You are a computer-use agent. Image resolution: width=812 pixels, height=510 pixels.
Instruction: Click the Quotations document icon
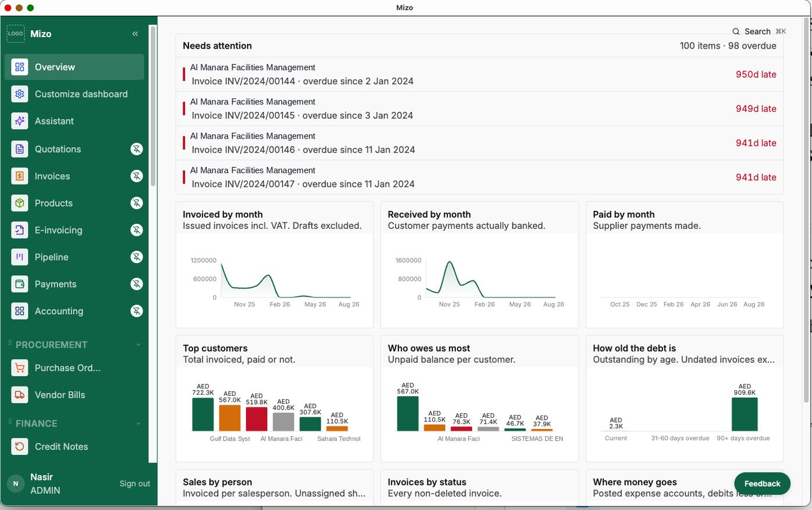tap(20, 149)
